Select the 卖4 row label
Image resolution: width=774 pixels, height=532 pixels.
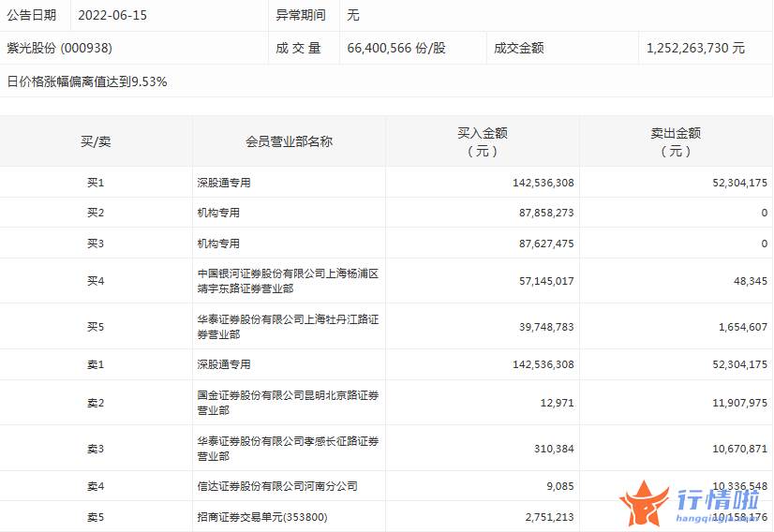point(96,486)
